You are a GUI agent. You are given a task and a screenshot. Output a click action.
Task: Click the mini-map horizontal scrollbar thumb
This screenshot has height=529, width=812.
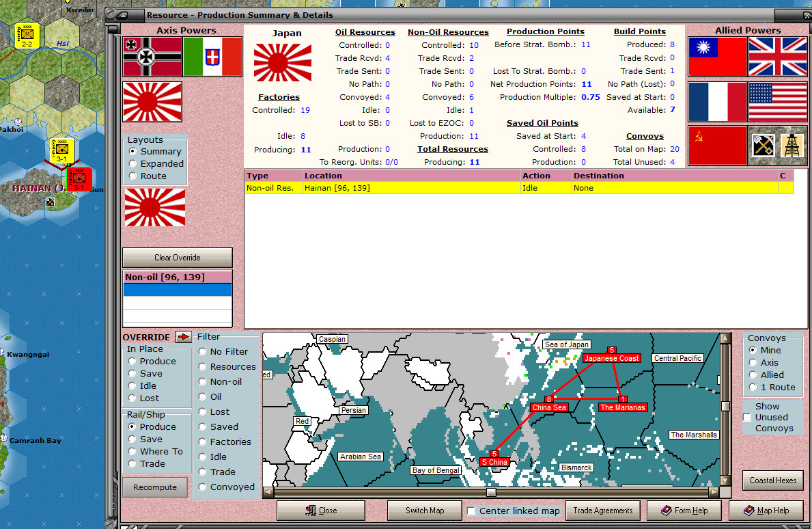pos(491,492)
